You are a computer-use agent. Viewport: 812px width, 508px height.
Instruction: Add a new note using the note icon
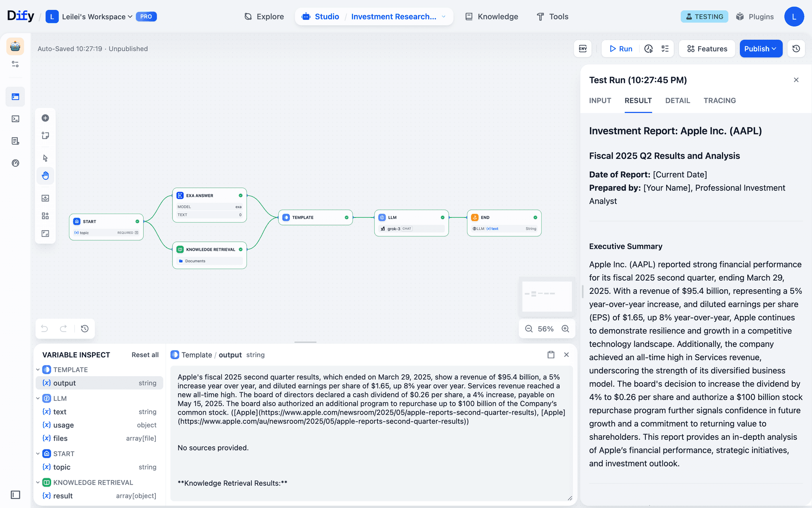coord(45,135)
